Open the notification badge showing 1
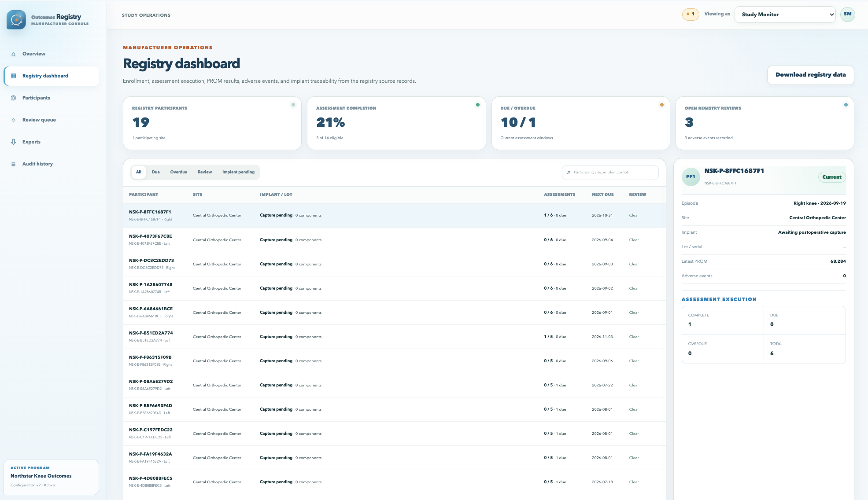 691,14
